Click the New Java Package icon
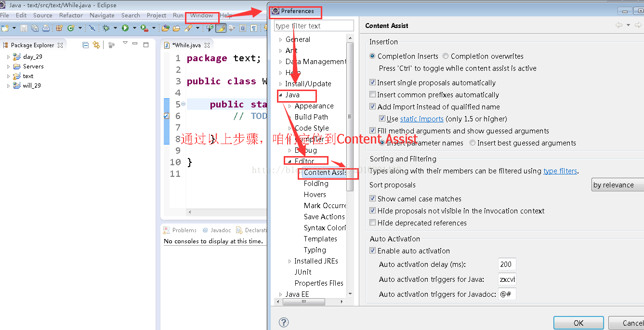Image resolution: width=644 pixels, height=330 pixels. (60, 28)
